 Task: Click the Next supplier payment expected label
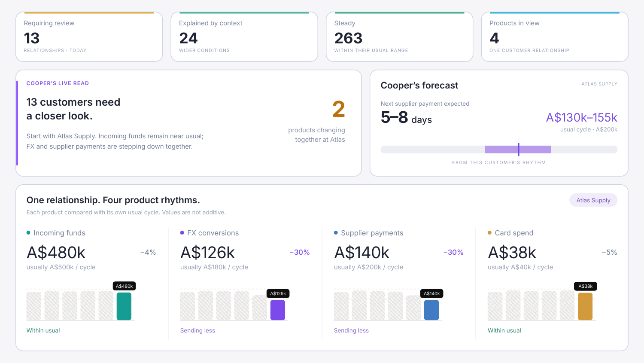coord(425,104)
